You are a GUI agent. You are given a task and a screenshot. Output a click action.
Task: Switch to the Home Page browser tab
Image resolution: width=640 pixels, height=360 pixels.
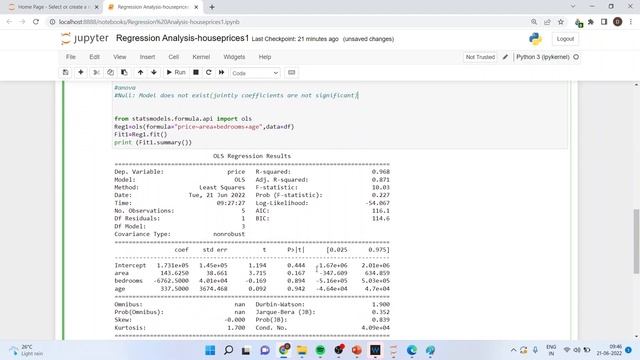pos(52,7)
